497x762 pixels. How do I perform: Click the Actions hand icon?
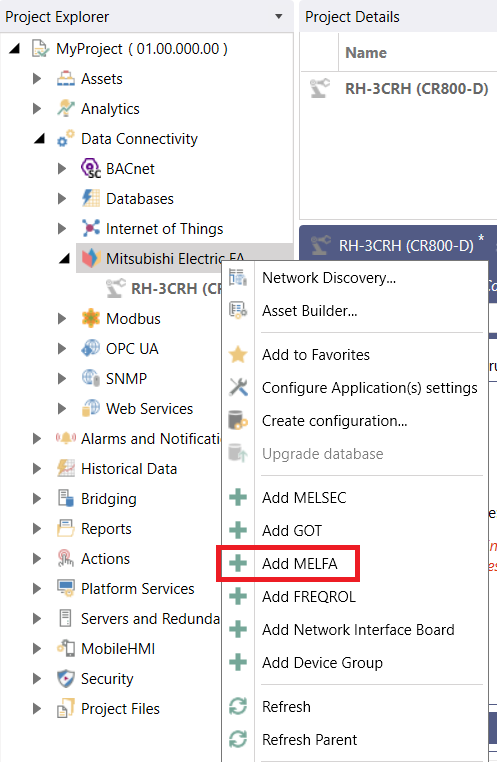point(66,558)
